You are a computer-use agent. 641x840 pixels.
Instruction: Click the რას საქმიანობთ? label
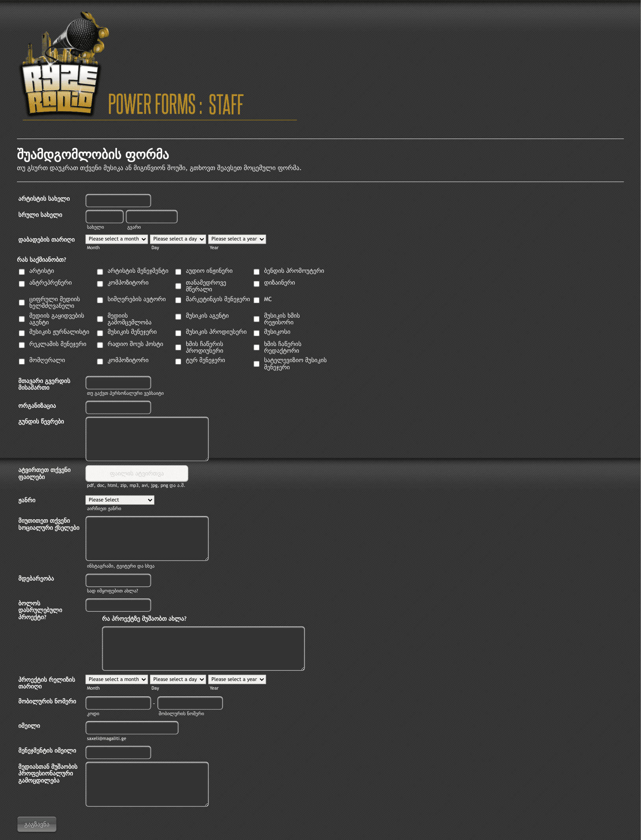(42, 260)
